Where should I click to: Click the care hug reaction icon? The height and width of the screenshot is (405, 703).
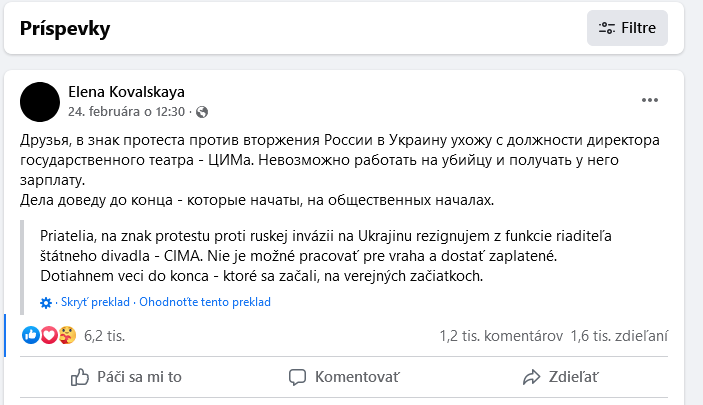(67, 336)
